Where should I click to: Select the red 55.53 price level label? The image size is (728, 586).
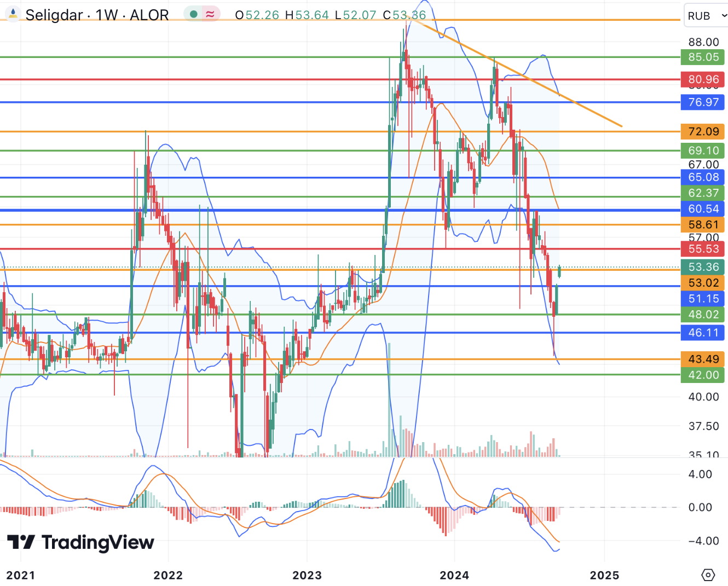click(x=703, y=249)
